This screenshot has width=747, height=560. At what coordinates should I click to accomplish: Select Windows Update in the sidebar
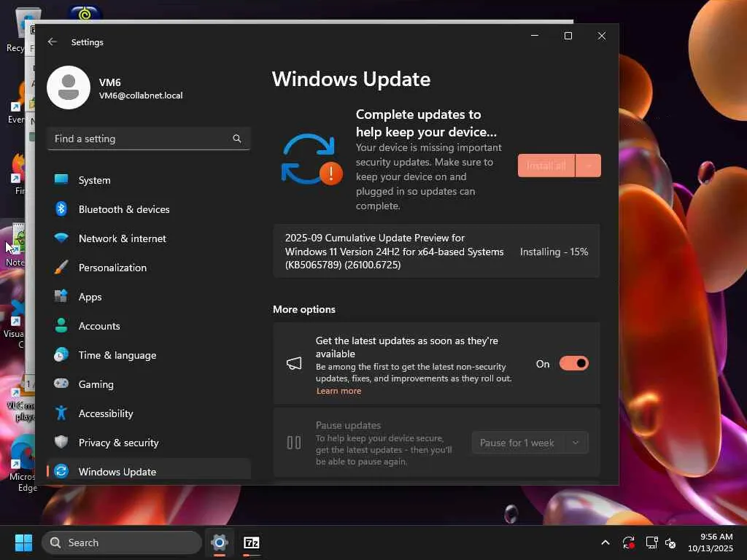pyautogui.click(x=149, y=472)
